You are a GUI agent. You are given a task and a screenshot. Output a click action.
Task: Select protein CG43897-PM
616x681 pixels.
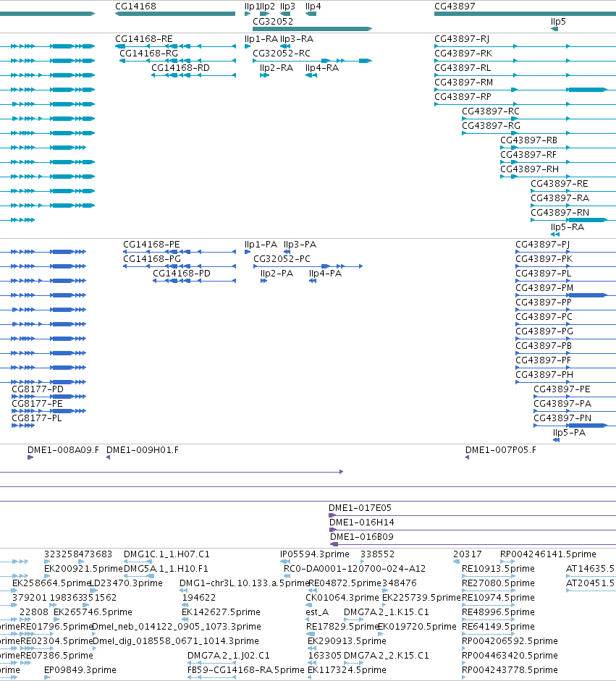565,295
